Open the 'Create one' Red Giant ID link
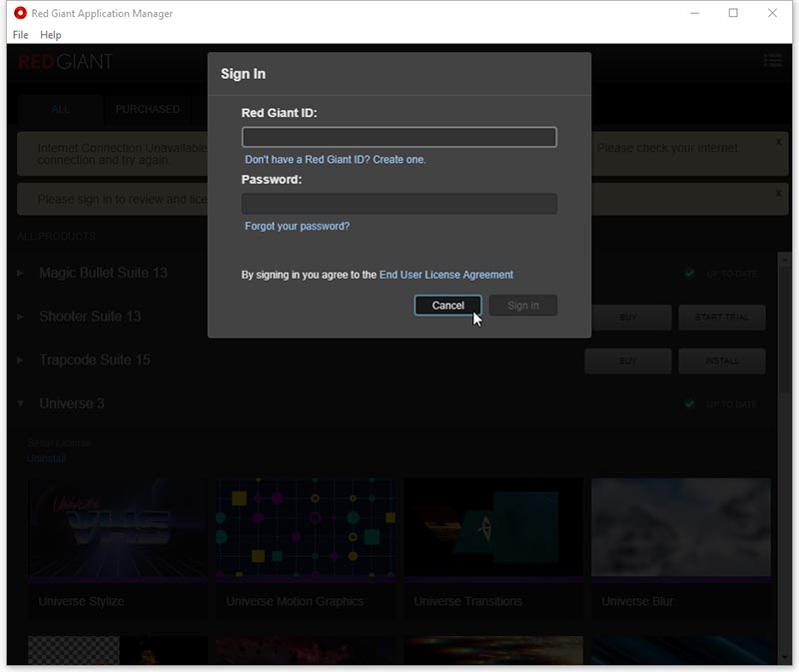Viewport: 799px width, 672px height. point(399,160)
